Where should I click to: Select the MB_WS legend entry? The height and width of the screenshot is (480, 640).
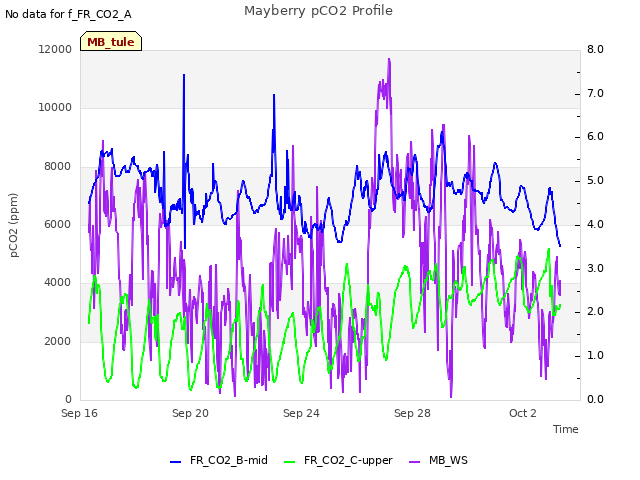pos(438,460)
